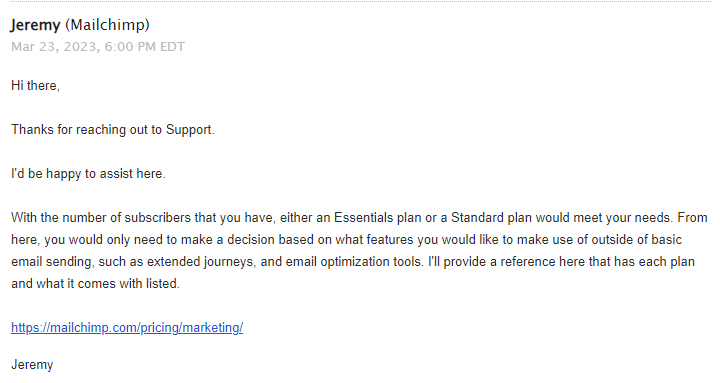This screenshot has width=720, height=383.
Task: Click the phrase email optimization tools
Action: click(354, 262)
